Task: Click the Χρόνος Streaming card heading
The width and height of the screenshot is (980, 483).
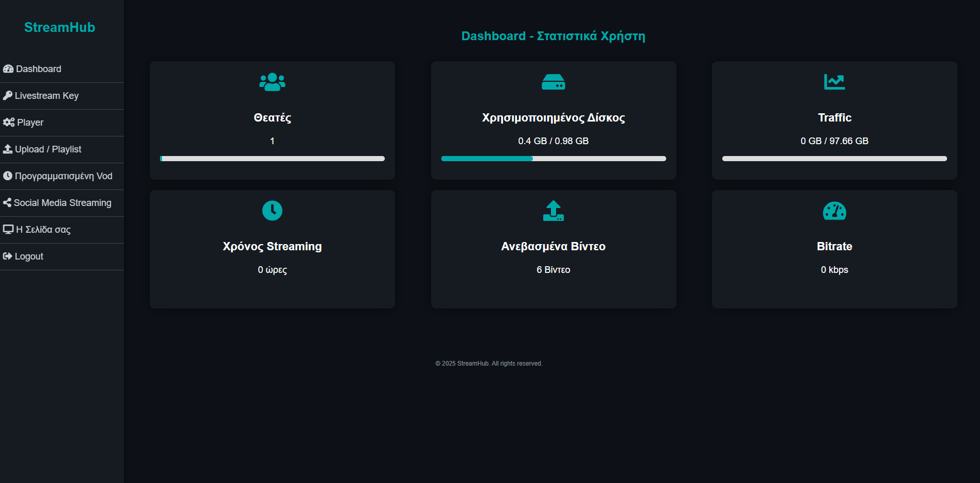Action: tap(272, 247)
